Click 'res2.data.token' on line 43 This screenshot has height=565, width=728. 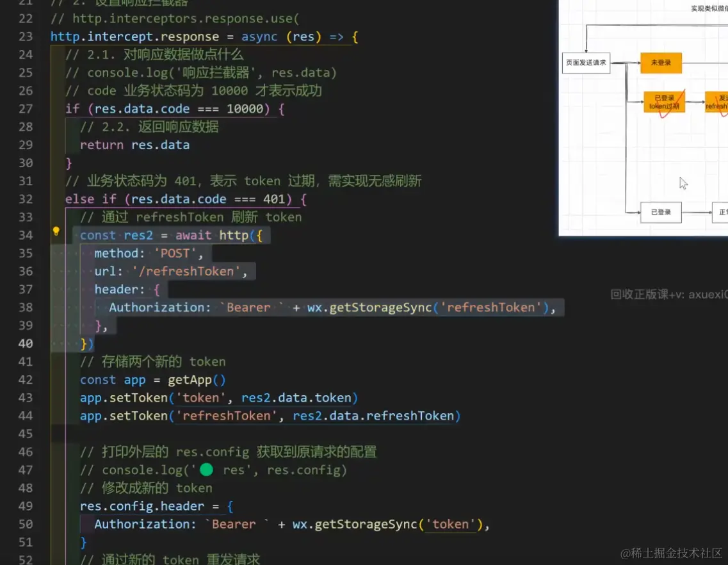pyautogui.click(x=296, y=398)
